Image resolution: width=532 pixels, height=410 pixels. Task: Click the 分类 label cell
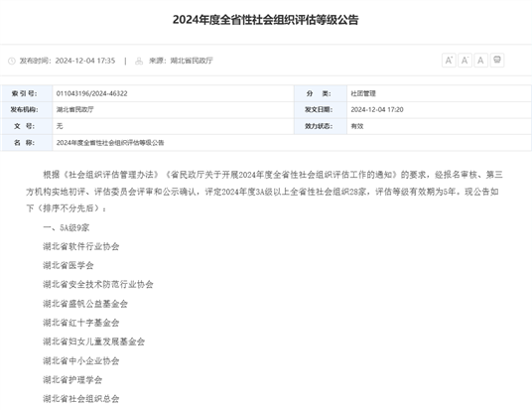[x=321, y=93]
